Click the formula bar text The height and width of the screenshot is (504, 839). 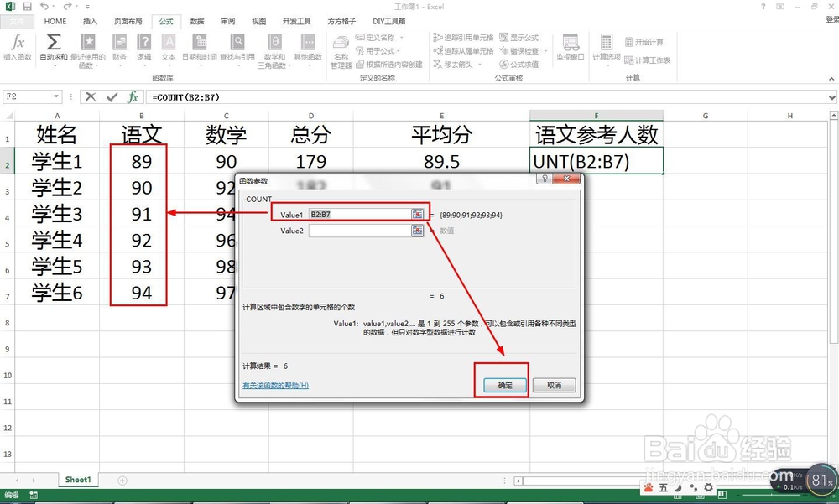[x=185, y=97]
